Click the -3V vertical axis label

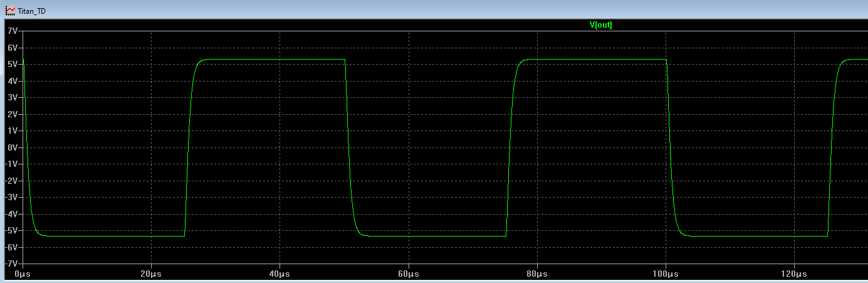(x=11, y=198)
